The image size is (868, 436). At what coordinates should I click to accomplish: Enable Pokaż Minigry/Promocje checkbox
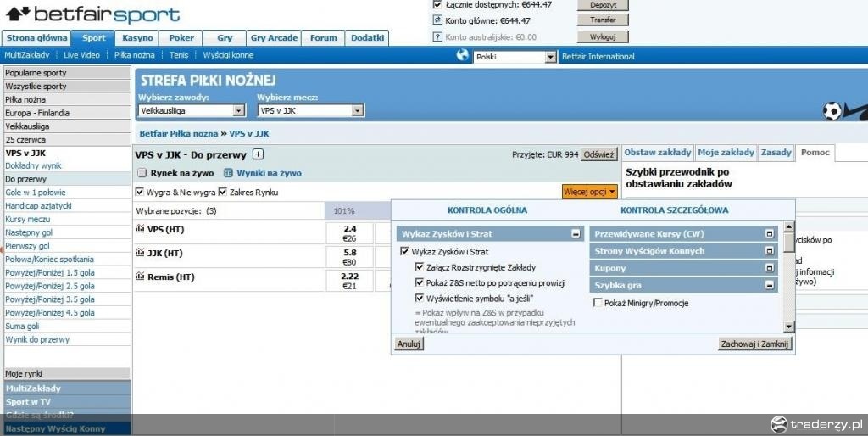598,303
